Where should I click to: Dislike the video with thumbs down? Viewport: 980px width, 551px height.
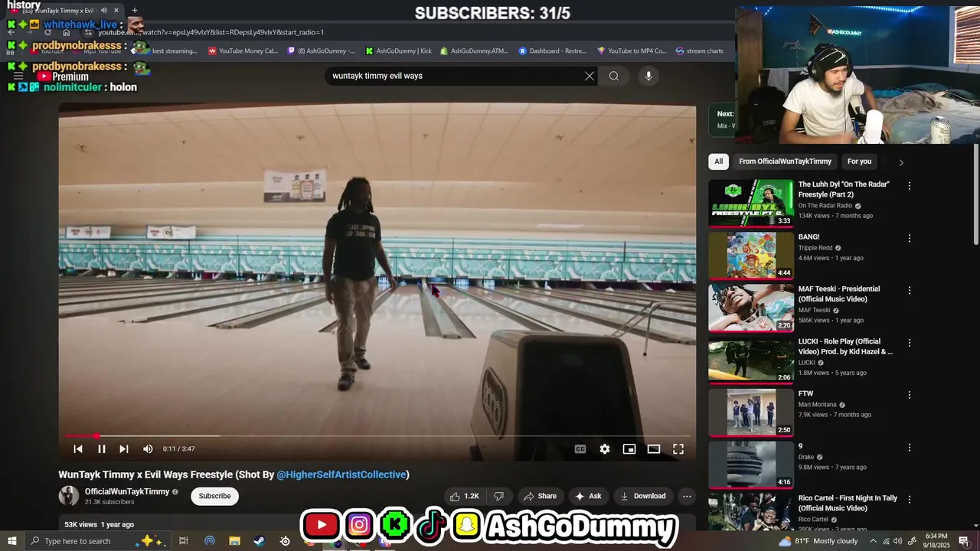(x=498, y=496)
